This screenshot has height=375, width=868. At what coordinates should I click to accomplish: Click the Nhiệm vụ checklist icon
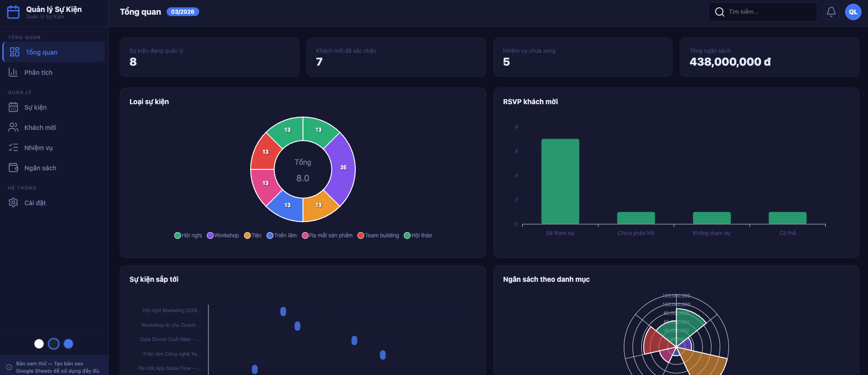pyautogui.click(x=13, y=148)
